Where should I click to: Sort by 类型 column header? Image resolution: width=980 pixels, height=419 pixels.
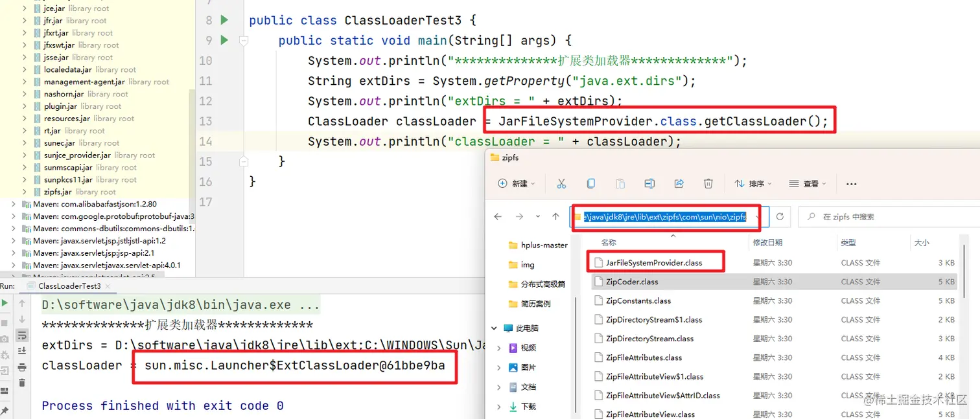848,243
